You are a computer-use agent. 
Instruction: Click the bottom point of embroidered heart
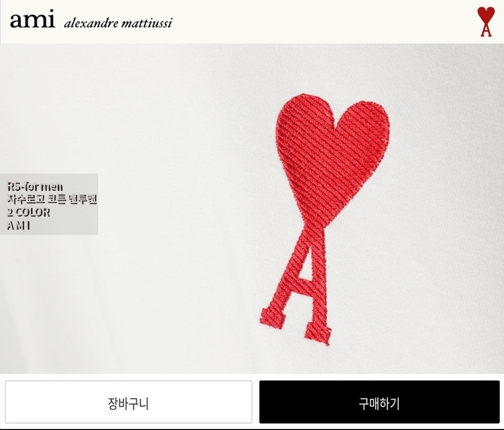[x=307, y=222]
